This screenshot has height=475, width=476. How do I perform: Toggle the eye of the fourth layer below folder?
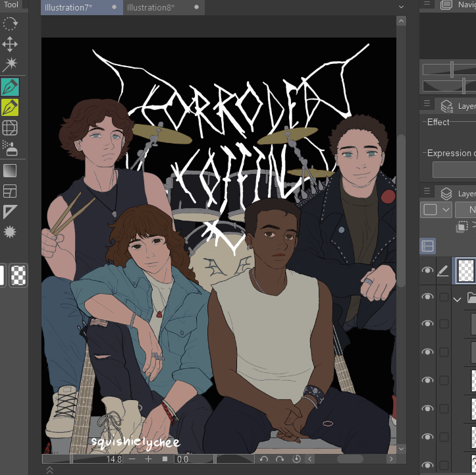427,408
